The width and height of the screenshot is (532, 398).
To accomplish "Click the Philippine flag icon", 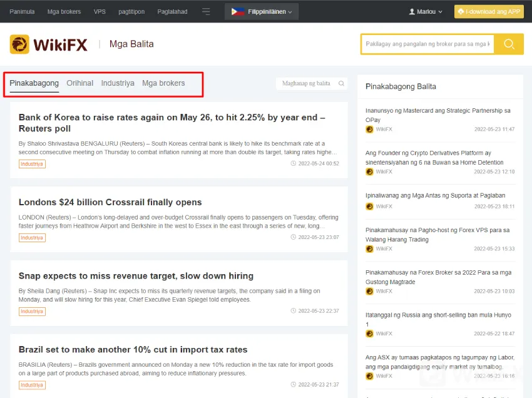I will 238,11.
